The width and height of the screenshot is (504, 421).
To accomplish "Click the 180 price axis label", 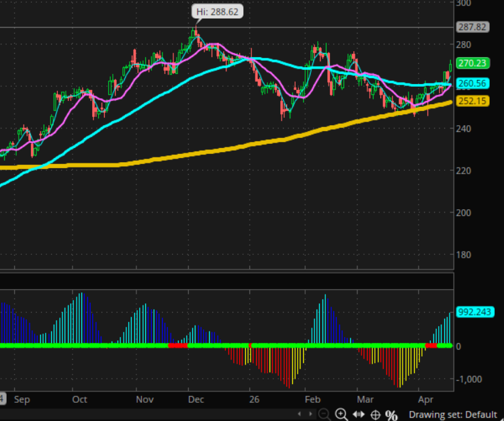I will 464,255.
